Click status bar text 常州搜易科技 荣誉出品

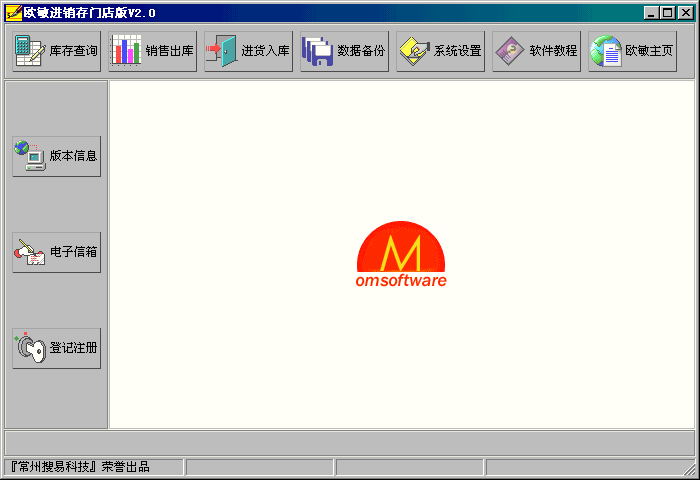coord(79,467)
